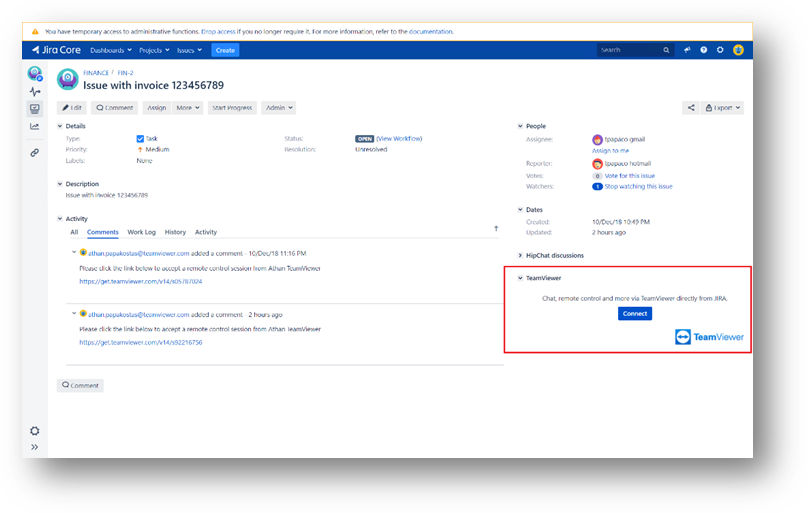Click the issue title text
The height and width of the screenshot is (513, 808).
(x=154, y=86)
